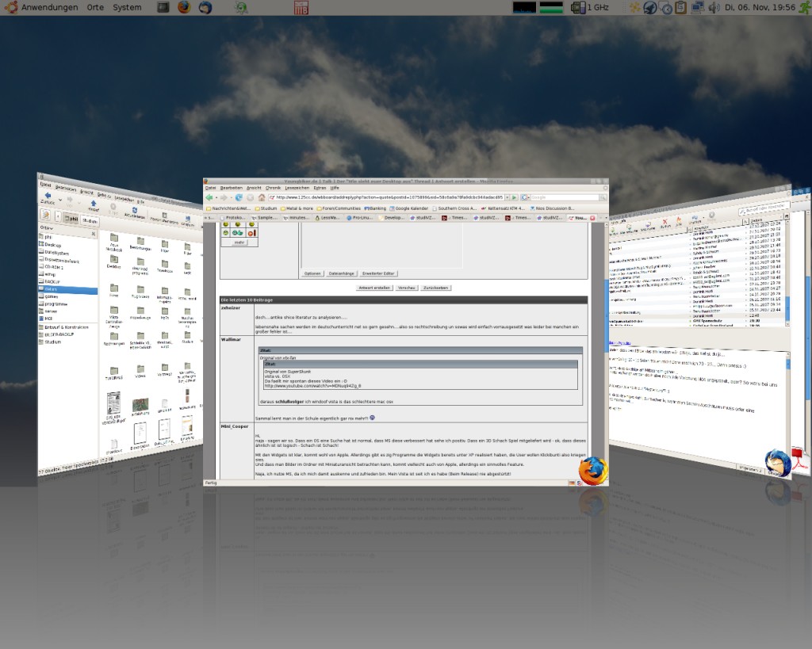Open the Nachrichten&Wet... bookmark folder
This screenshot has height=649, width=812.
coord(228,208)
